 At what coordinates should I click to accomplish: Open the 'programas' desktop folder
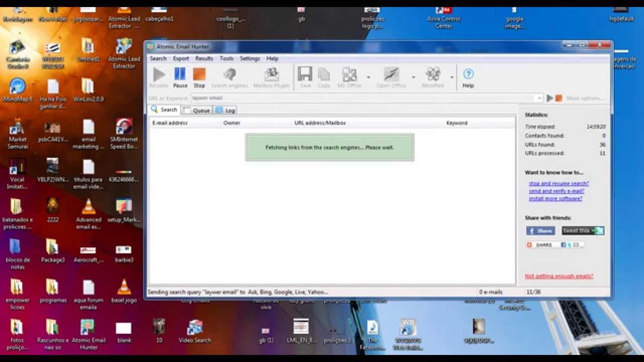[x=52, y=291]
